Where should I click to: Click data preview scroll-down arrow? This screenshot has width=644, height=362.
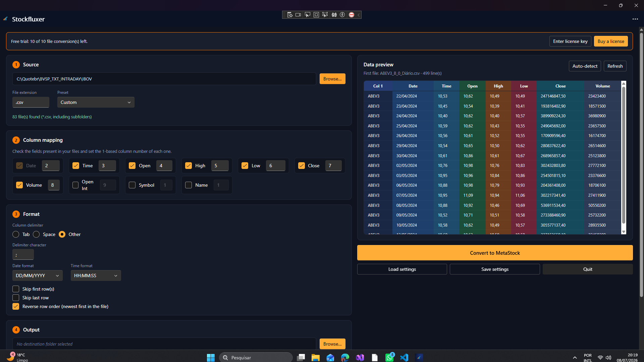coord(624,232)
